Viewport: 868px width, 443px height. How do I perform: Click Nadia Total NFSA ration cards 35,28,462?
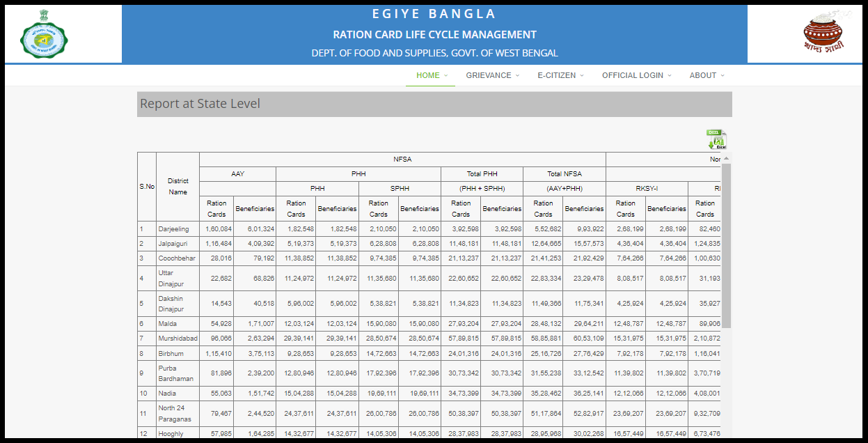[x=546, y=394]
